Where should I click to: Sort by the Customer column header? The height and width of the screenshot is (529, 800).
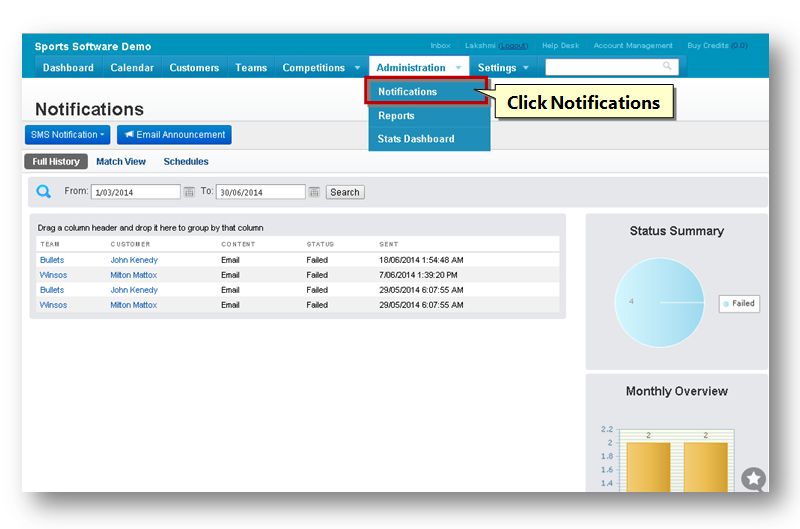[x=130, y=244]
